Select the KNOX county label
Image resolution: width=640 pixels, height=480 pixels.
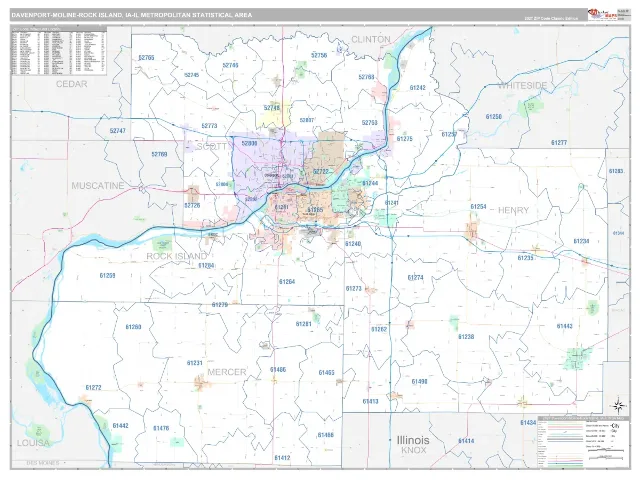[413, 451]
